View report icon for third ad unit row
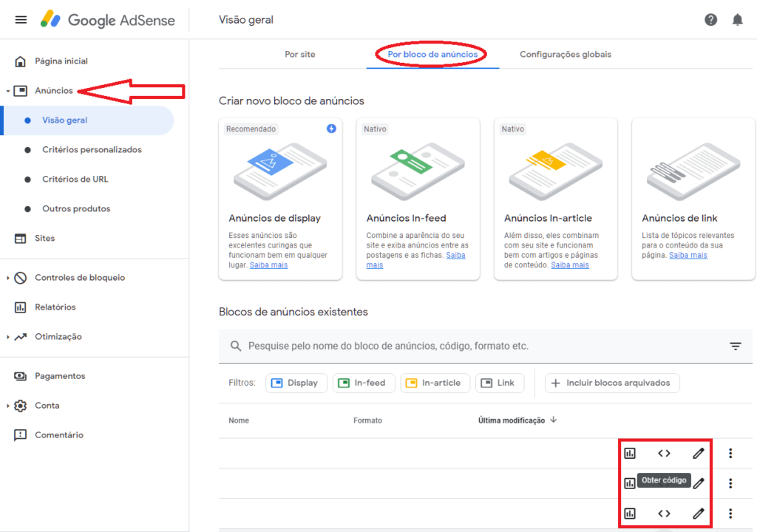Screen dimensions: 757x532 tap(630, 514)
